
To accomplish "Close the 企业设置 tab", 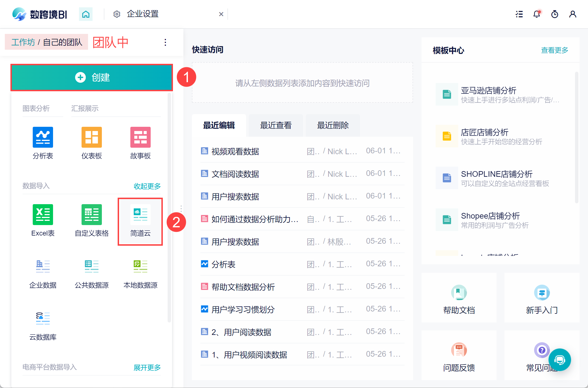I will [221, 14].
